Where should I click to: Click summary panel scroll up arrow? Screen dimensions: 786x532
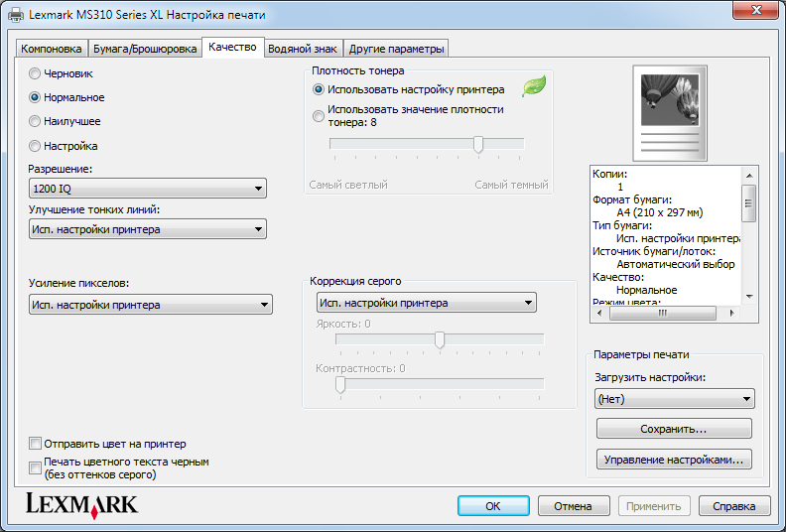[749, 176]
